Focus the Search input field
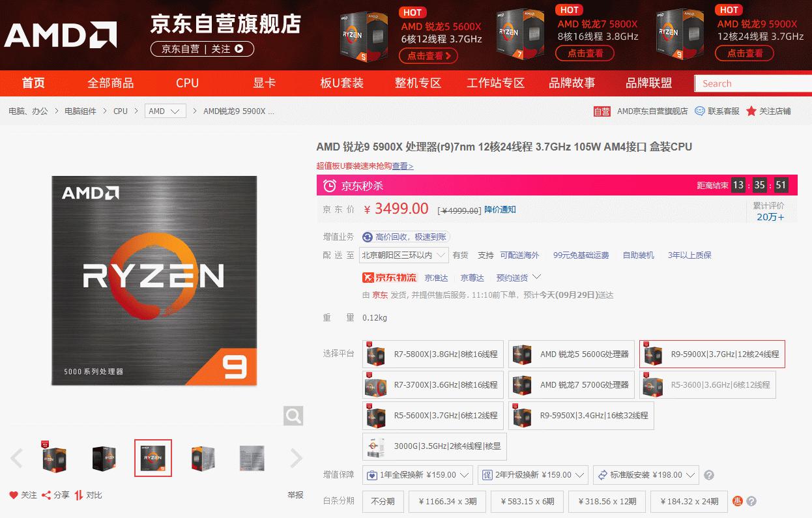812x518 pixels. pyautogui.click(x=753, y=83)
